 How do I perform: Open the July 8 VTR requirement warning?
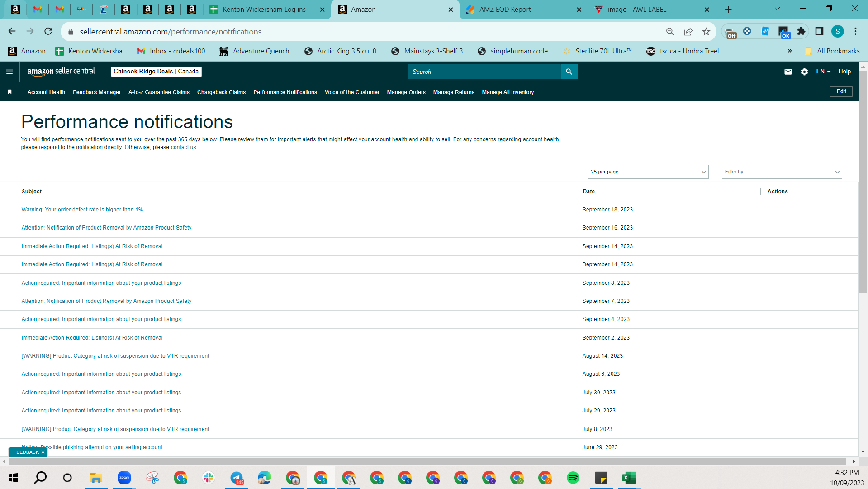pos(115,429)
